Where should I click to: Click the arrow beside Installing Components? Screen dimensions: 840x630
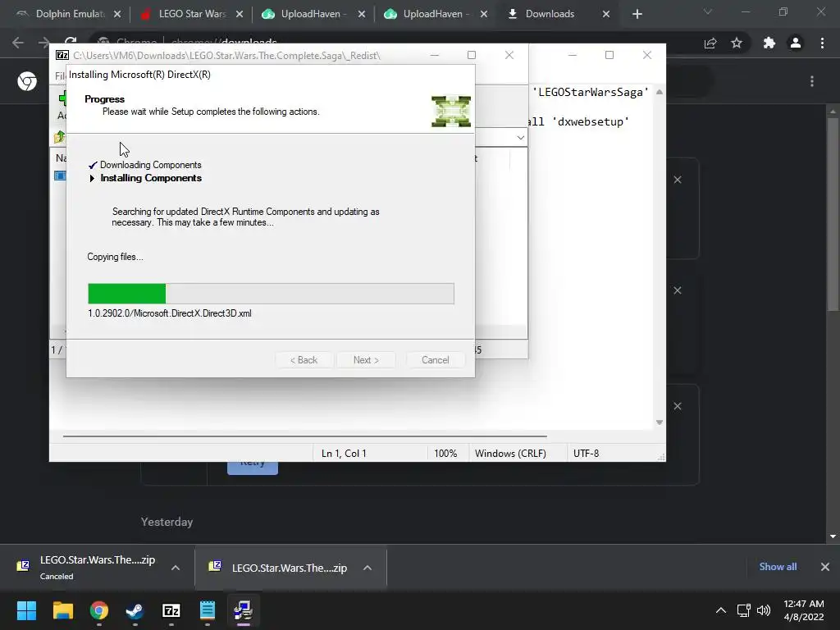point(92,178)
